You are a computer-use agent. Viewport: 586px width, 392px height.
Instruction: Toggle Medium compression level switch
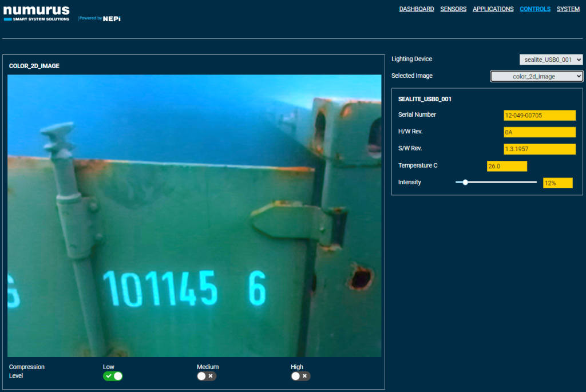[206, 376]
